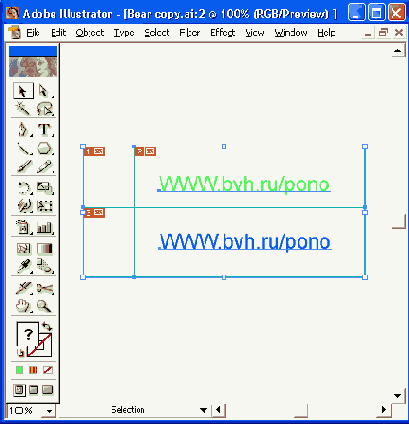Image resolution: width=409 pixels, height=424 pixels.
Task: Swap fill and stroke colors
Action: (47, 326)
